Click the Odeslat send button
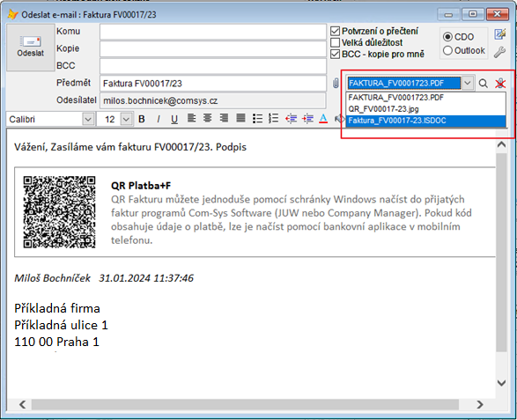 pyautogui.click(x=30, y=48)
